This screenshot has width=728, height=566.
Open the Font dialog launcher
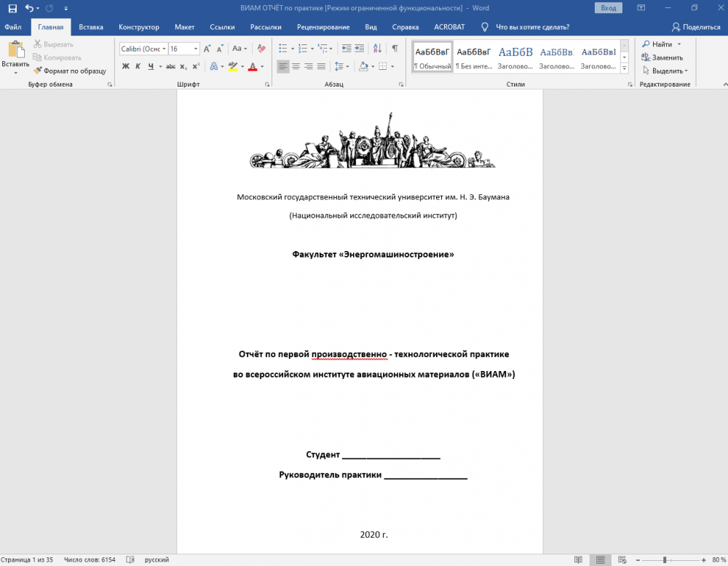point(267,84)
